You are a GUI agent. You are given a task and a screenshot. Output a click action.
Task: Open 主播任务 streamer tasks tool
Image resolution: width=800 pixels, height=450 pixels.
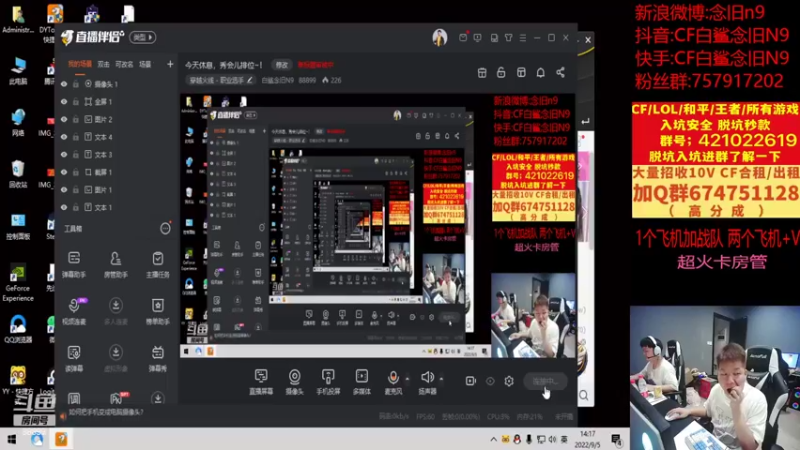pos(158,264)
